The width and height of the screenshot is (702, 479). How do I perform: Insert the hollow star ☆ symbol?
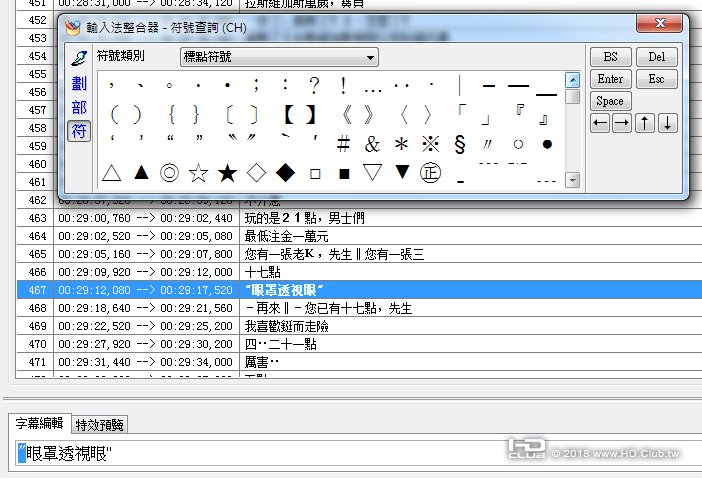198,173
